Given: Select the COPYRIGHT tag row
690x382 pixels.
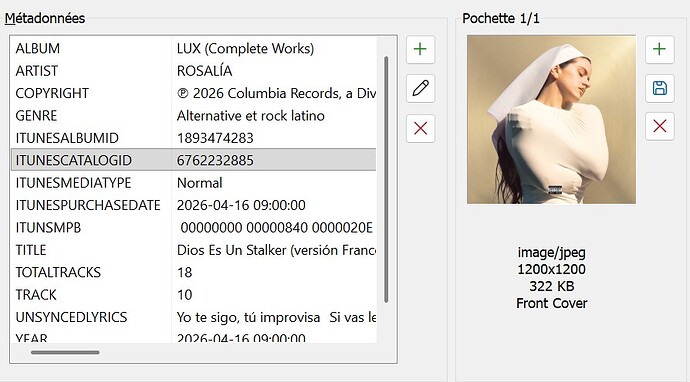Looking at the screenshot, I should click(194, 93).
